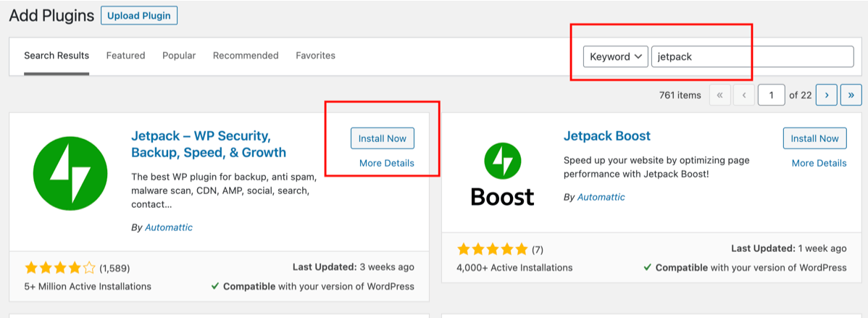Open the Popular plugins tab
This screenshot has width=868, height=318.
click(x=179, y=56)
